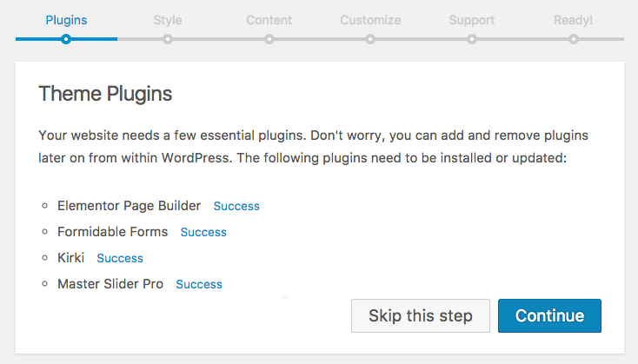The image size is (638, 364).
Task: Click the Content step circle marker
Action: point(269,39)
